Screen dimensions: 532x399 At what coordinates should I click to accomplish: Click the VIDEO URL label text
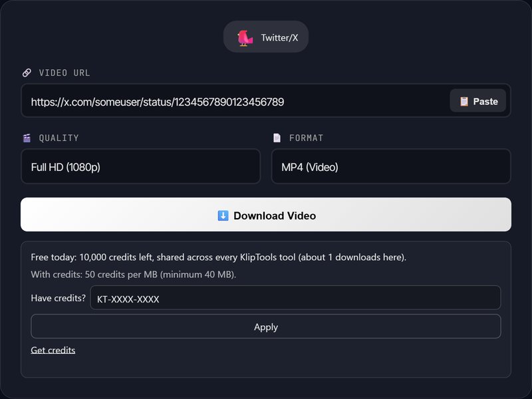65,73
